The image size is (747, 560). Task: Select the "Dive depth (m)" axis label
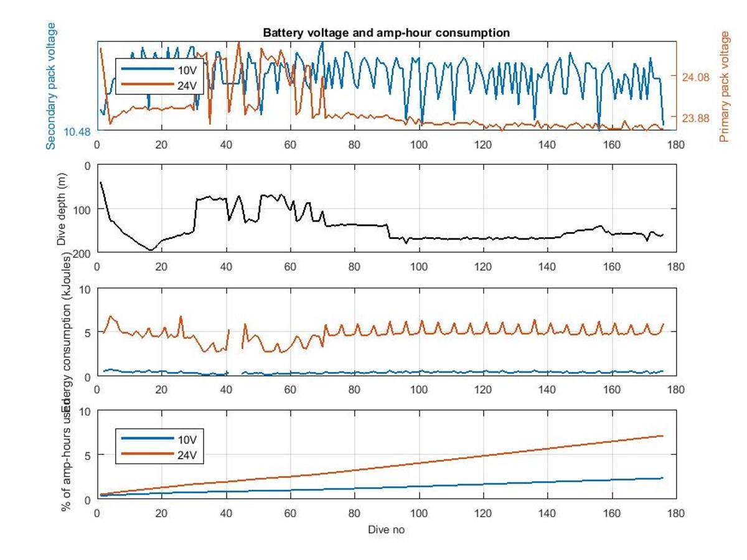(62, 209)
